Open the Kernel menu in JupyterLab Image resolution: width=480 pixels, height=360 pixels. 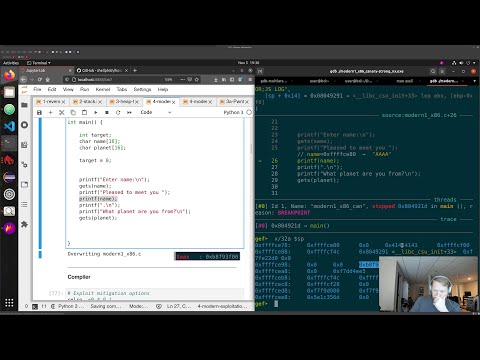(103, 89)
